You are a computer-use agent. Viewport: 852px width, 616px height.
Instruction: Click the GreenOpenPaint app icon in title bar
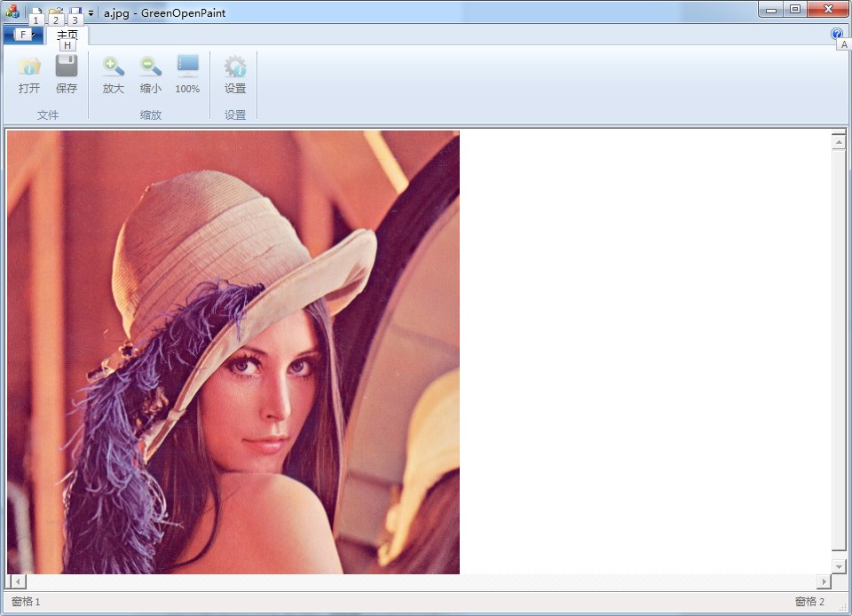point(12,12)
